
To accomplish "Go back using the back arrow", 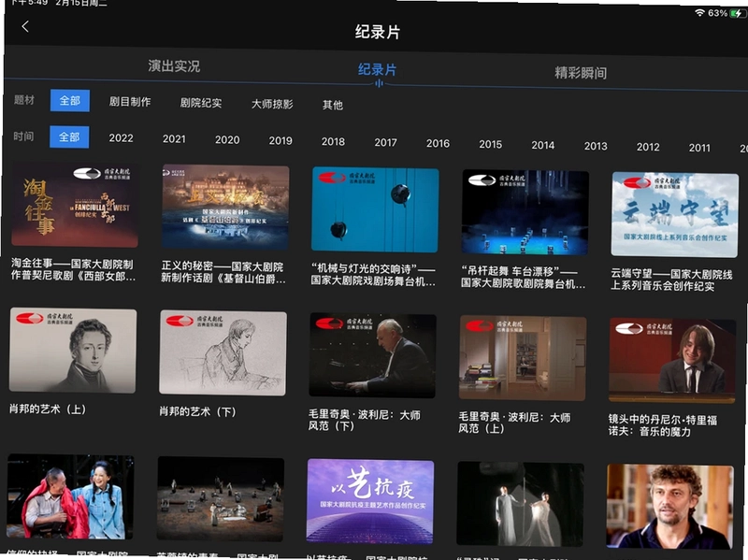I will (x=25, y=26).
